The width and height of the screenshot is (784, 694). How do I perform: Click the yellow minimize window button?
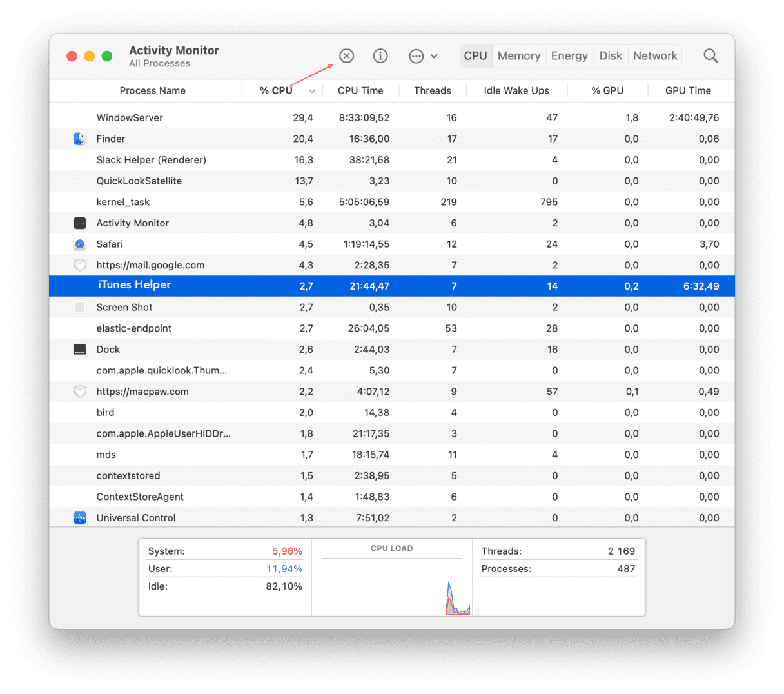pyautogui.click(x=90, y=56)
